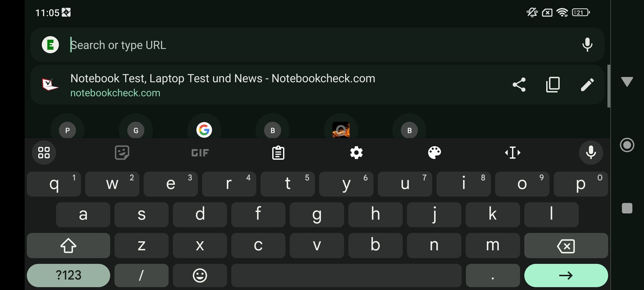Open the Google shortcut tile
Screen dimensions: 644x290
click(204, 130)
